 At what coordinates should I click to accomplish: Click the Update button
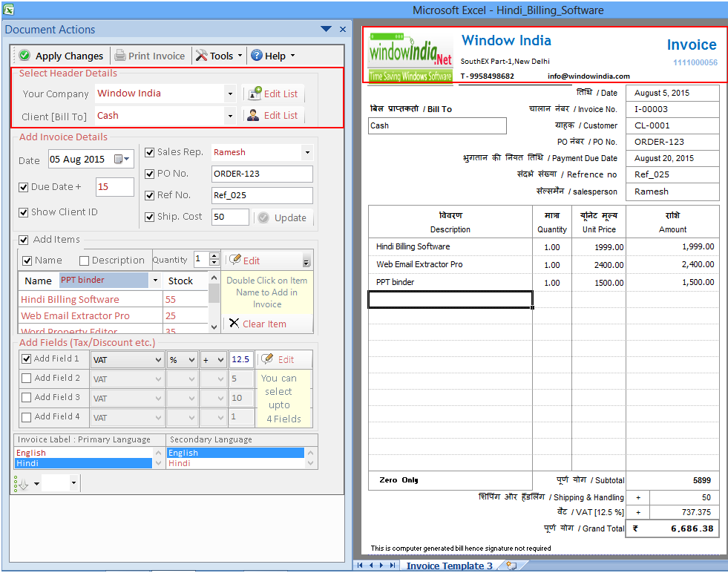click(284, 217)
